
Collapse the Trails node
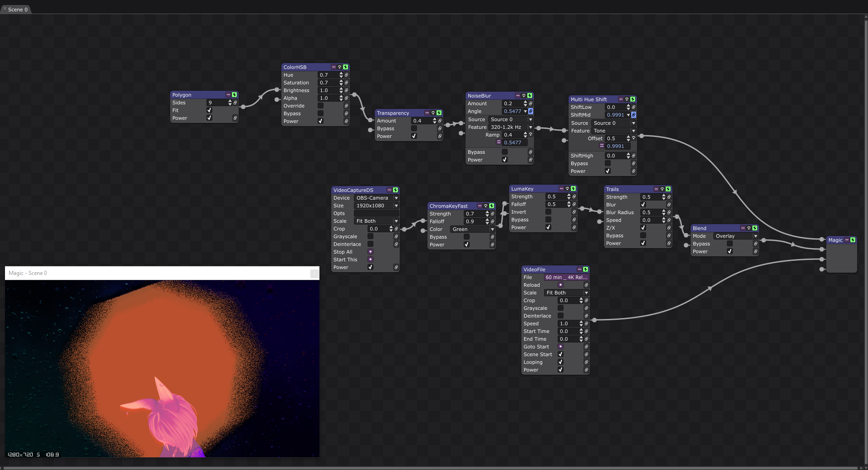(x=656, y=189)
